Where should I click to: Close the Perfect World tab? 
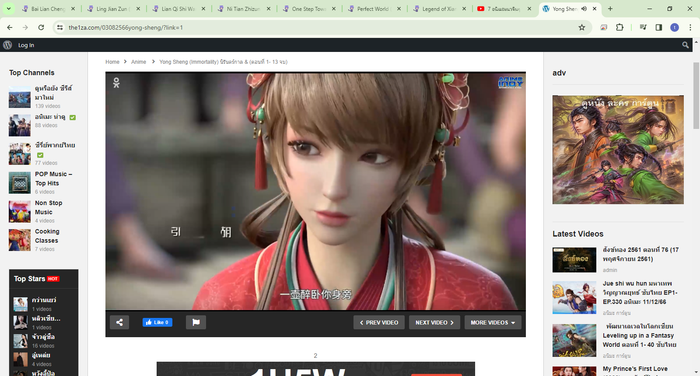coord(399,8)
